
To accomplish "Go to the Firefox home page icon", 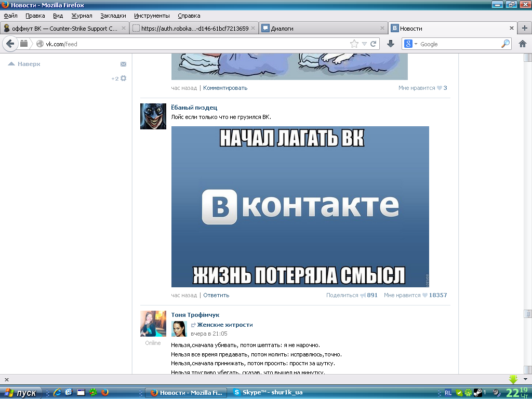I will [523, 44].
